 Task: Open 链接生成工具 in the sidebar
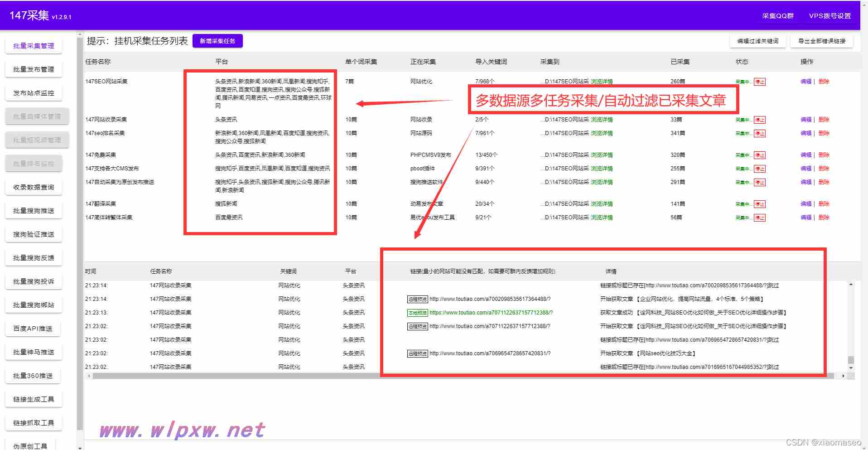[x=34, y=399]
